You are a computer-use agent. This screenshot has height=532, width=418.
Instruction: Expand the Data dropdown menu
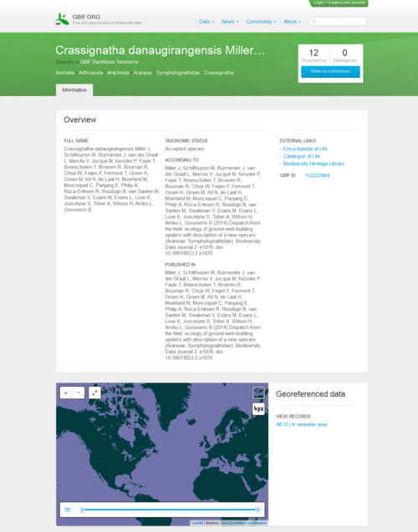coord(206,22)
